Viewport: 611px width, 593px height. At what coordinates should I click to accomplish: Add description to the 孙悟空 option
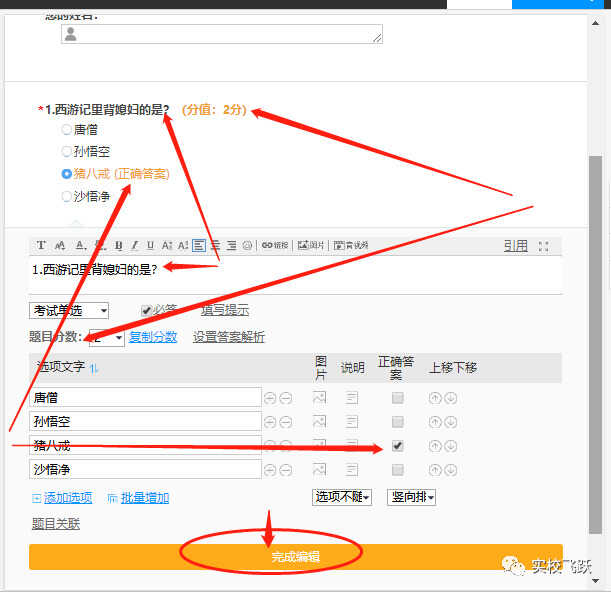tap(351, 422)
